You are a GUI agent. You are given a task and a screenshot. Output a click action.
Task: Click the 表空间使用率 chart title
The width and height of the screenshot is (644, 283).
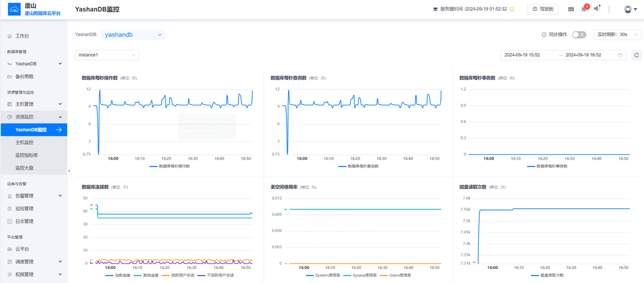point(284,187)
